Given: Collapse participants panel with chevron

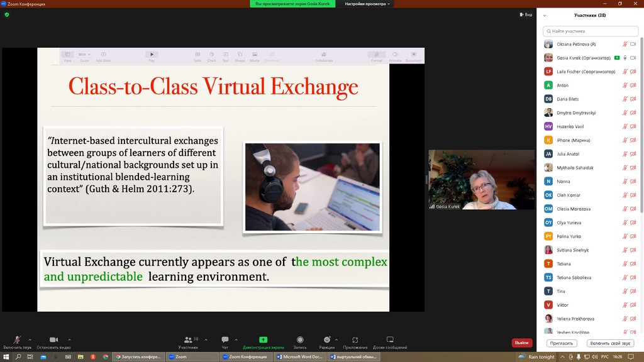Looking at the screenshot, I should point(545,16).
